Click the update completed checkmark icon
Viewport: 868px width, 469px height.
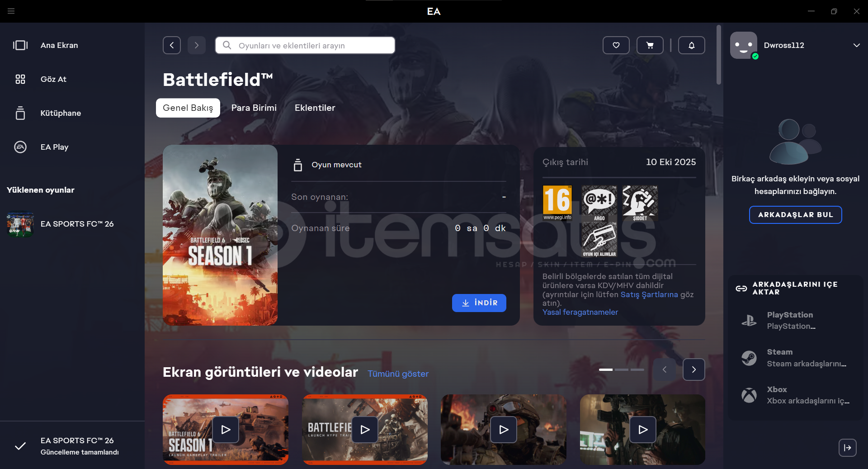[20, 446]
